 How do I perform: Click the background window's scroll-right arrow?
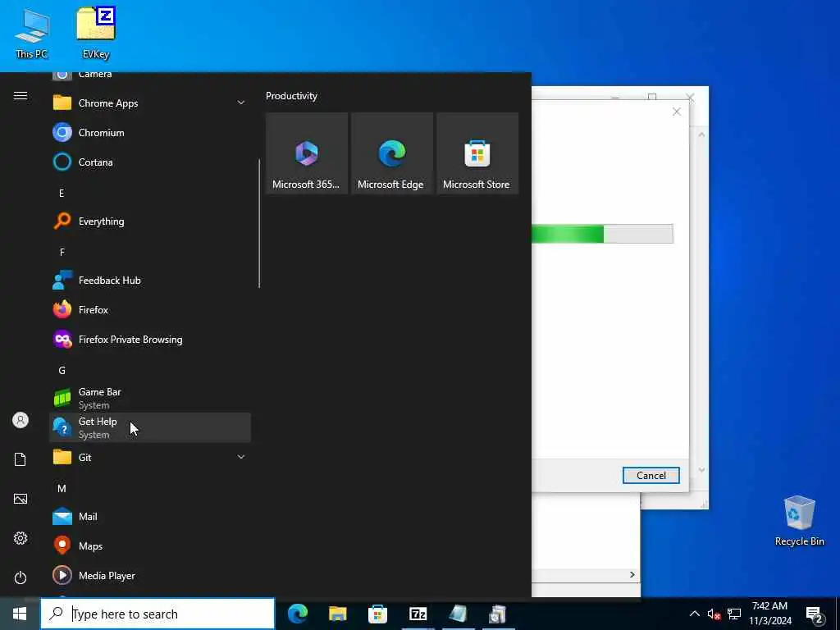pos(632,575)
